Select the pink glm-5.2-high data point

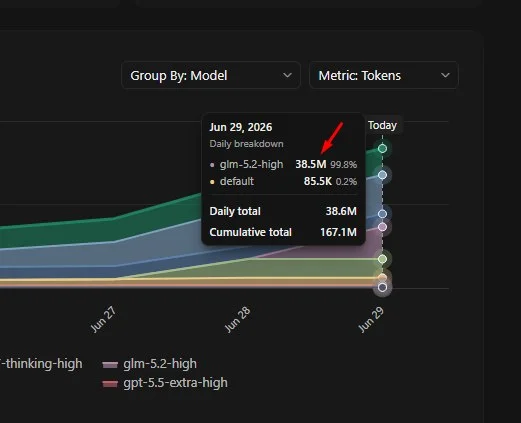pyautogui.click(x=382, y=227)
